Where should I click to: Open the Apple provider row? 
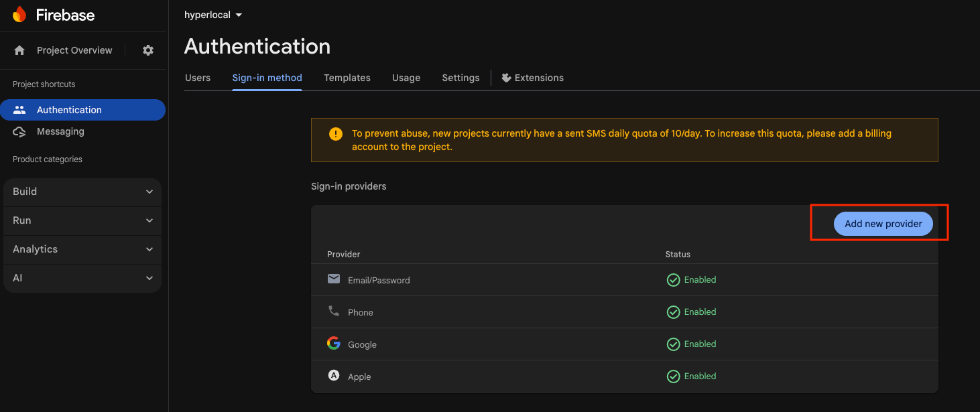pos(625,376)
